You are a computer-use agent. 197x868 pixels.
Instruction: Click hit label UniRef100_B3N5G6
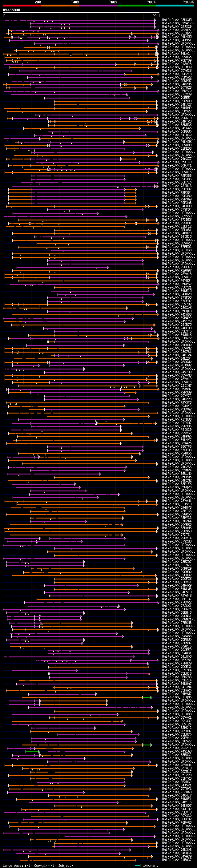click(177, 125)
